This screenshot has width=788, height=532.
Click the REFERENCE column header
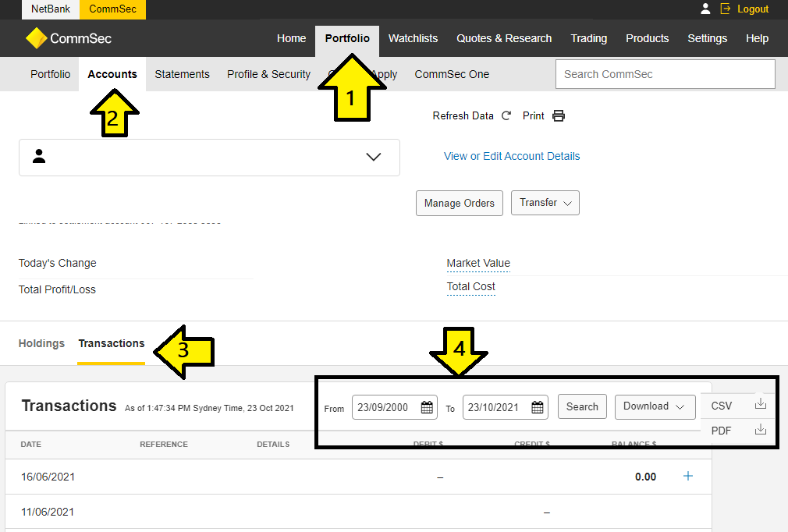click(x=164, y=445)
